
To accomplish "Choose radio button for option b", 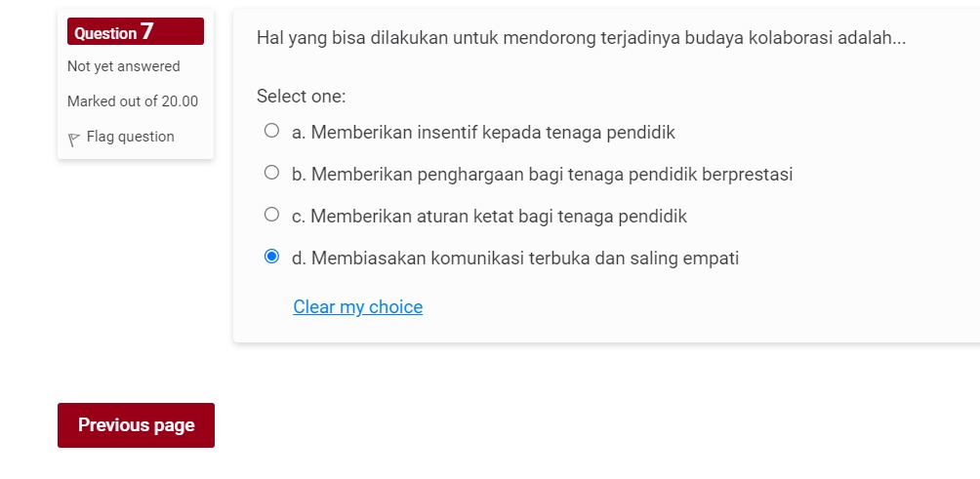I will [x=271, y=173].
